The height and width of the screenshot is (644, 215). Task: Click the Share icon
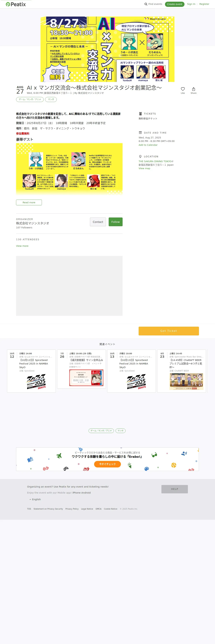[x=193, y=89]
